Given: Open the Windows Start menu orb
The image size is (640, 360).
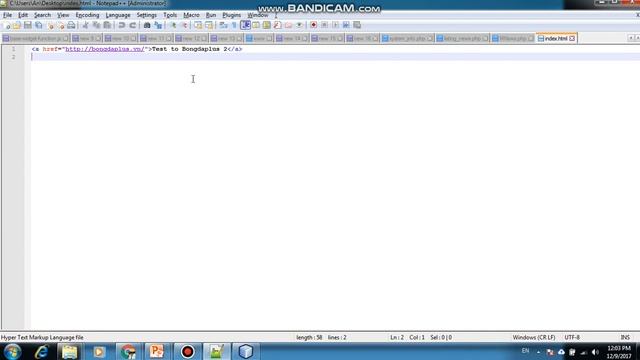Looking at the screenshot, I should click(x=12, y=351).
